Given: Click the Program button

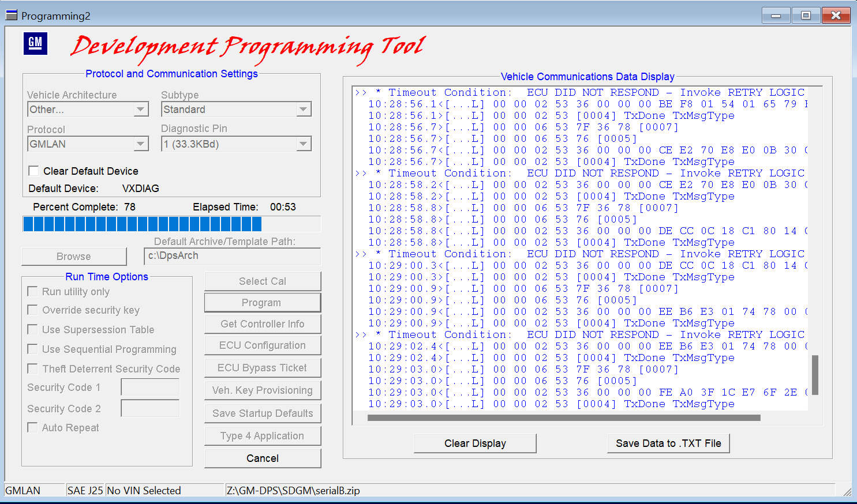Looking at the screenshot, I should [263, 303].
